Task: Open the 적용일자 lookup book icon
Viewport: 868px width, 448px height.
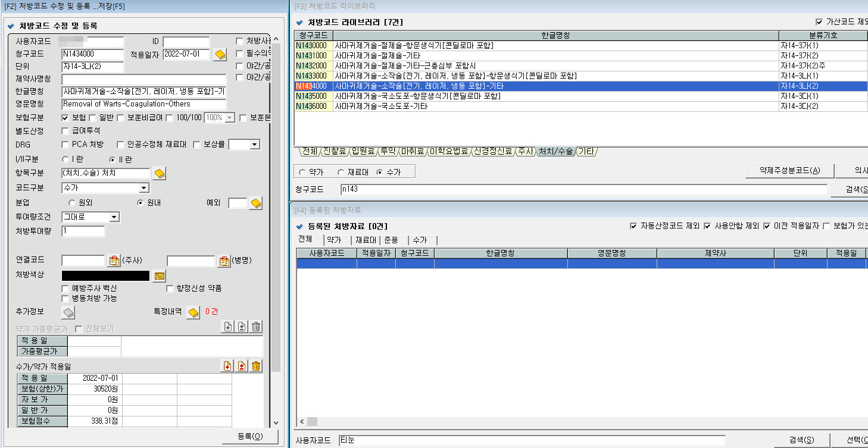Action: [220, 55]
